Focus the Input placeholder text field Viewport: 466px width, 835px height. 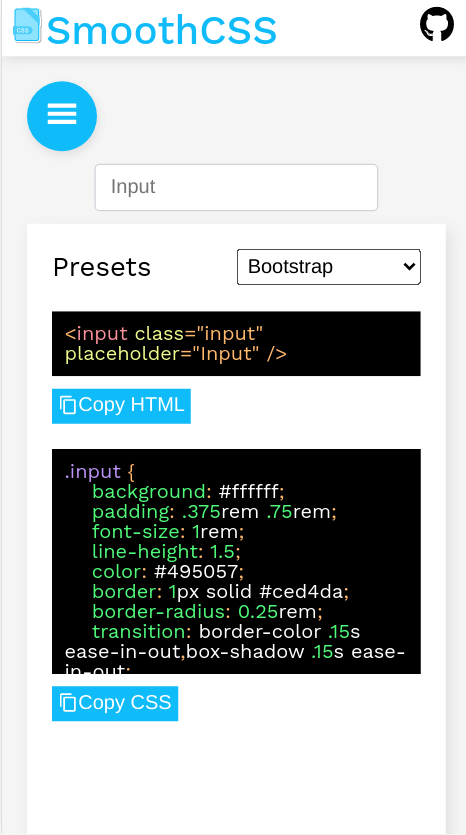[x=236, y=187]
